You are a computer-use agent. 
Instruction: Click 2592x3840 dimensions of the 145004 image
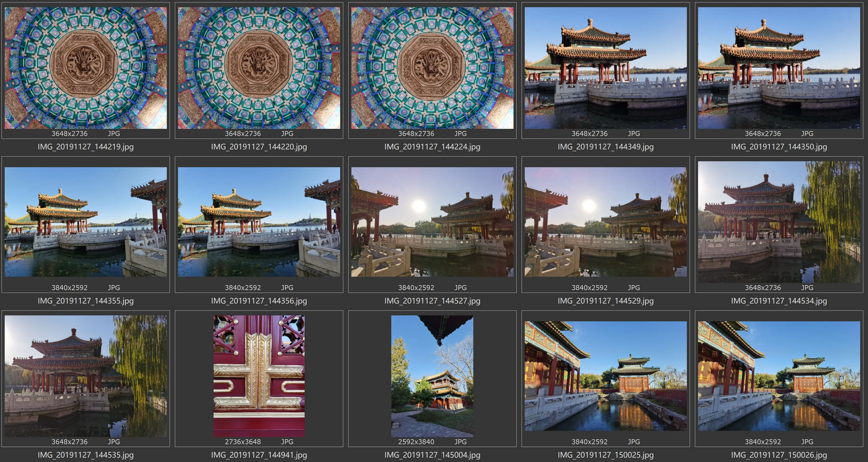click(416, 442)
